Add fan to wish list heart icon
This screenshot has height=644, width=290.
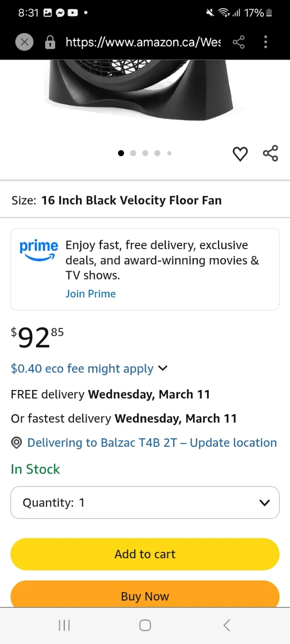tap(240, 154)
